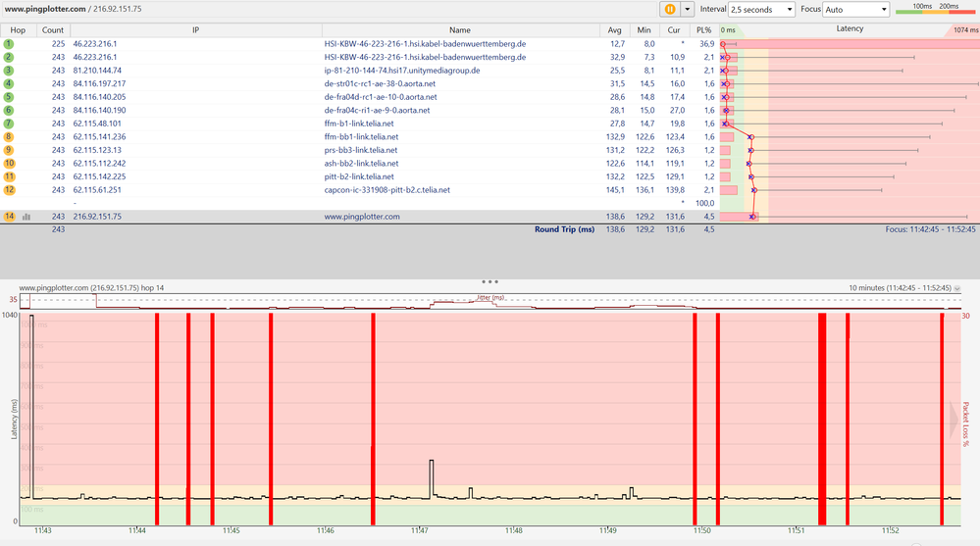Open the Interval combo box showing 2,5 seconds

click(762, 10)
